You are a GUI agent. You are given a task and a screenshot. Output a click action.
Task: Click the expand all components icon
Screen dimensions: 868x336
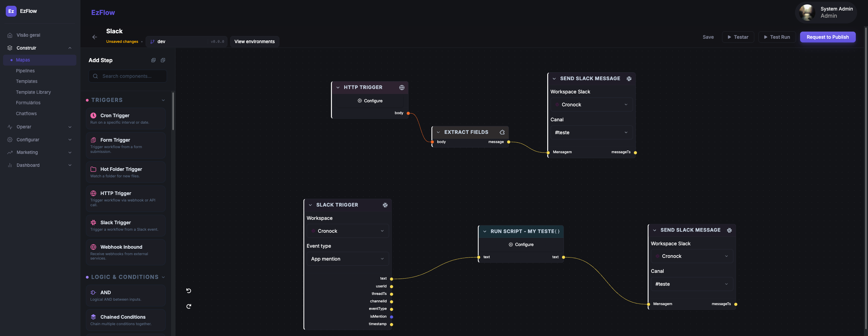point(153,60)
